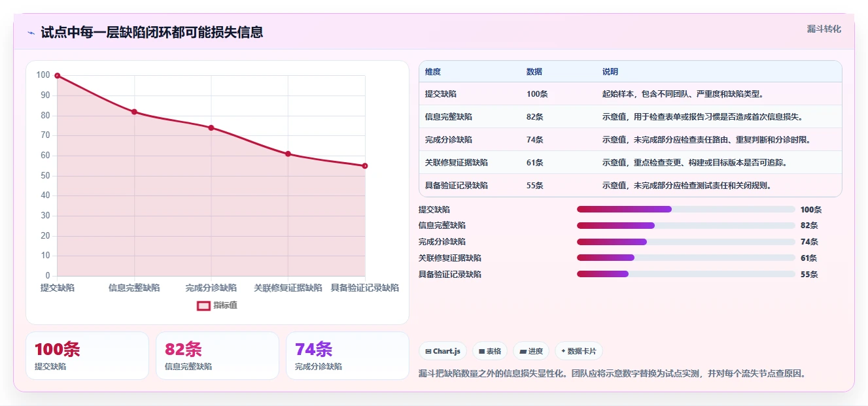Click the 信息完整缺陷 progress bar

686,226
